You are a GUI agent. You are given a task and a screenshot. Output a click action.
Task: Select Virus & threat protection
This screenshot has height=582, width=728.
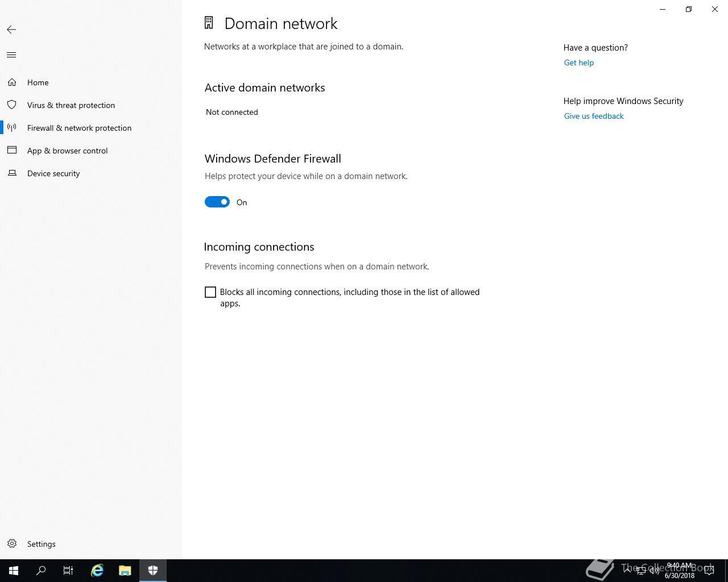[91, 105]
